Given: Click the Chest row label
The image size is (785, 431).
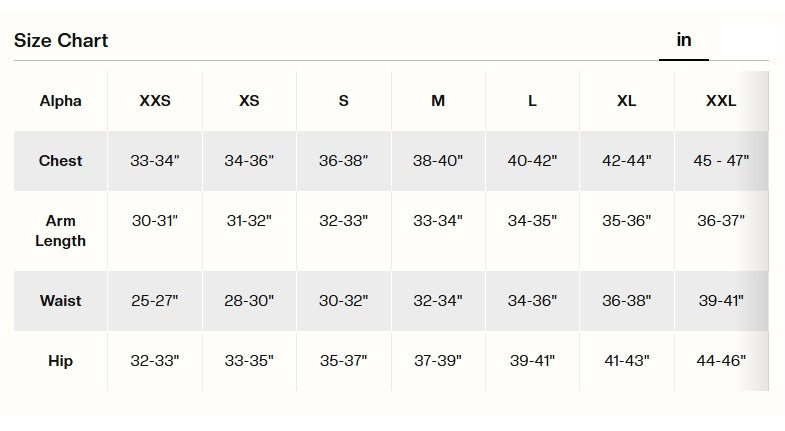Looking at the screenshot, I should (x=61, y=161).
